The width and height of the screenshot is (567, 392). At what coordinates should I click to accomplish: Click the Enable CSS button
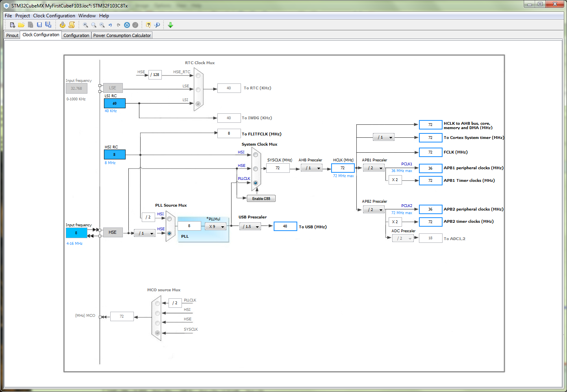(261, 199)
